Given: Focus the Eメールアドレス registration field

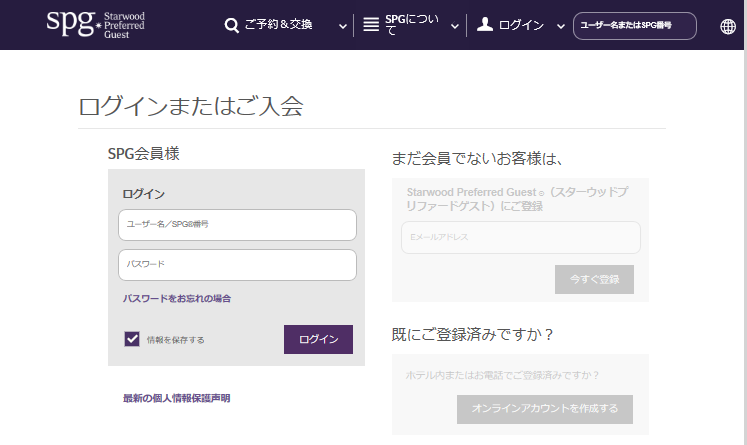Looking at the screenshot, I should (521, 237).
